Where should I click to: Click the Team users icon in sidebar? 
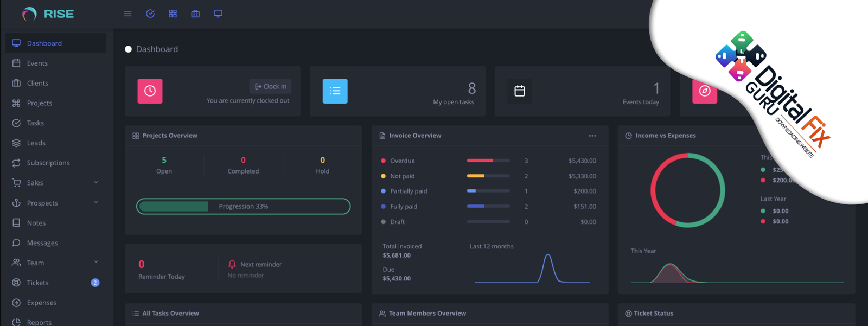(16, 263)
